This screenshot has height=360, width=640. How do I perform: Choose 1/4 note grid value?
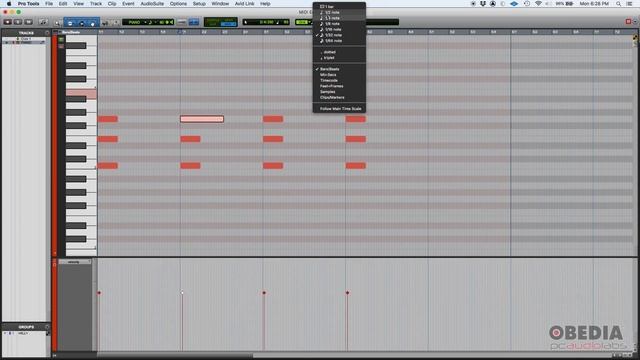click(x=339, y=18)
